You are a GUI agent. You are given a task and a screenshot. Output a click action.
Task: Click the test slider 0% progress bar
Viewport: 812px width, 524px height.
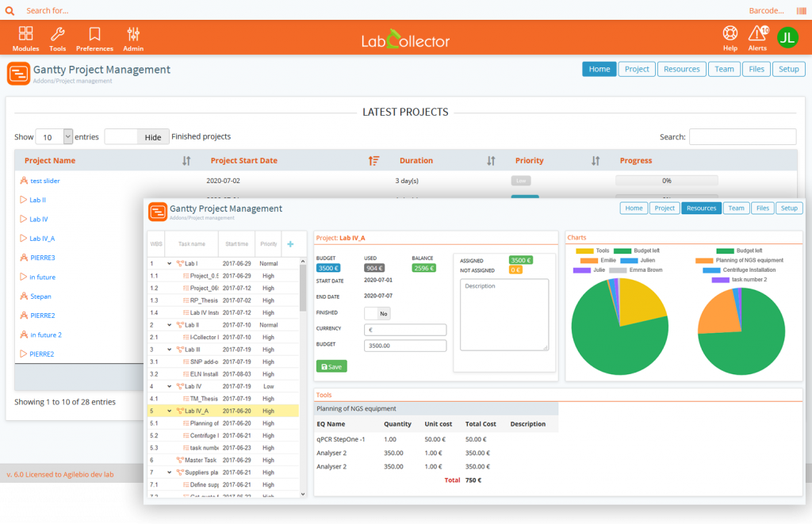(x=666, y=181)
